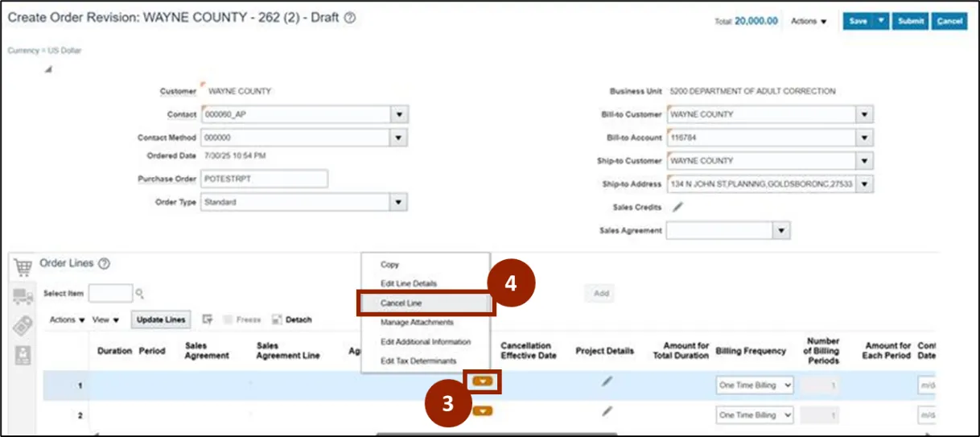Submit the order revision
The image size is (980, 437).
(x=910, y=21)
